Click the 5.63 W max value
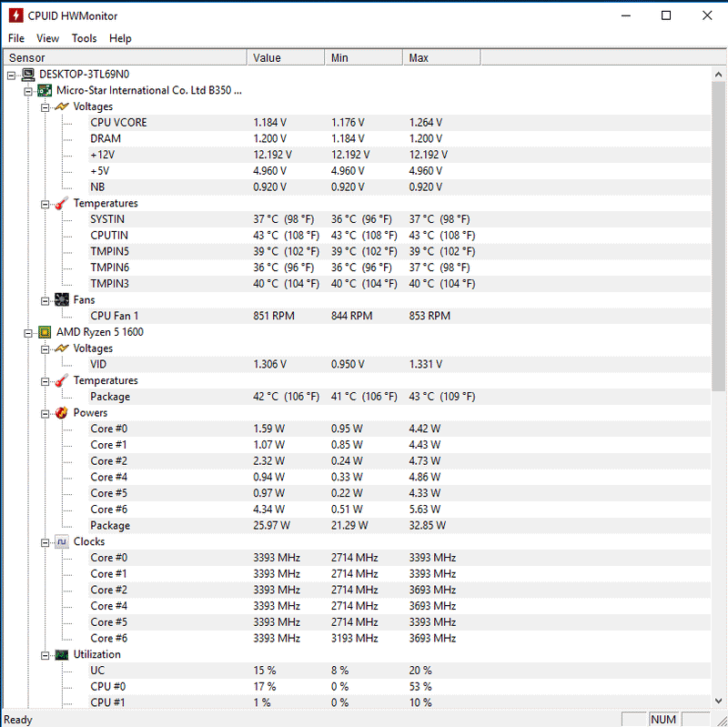This screenshot has height=727, width=728. (x=425, y=510)
